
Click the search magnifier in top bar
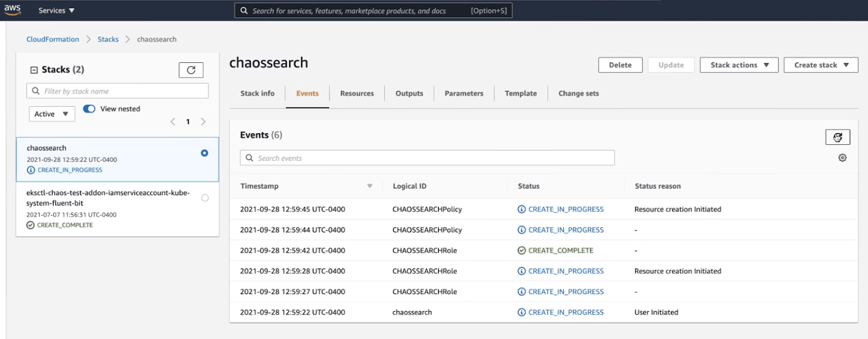point(244,10)
